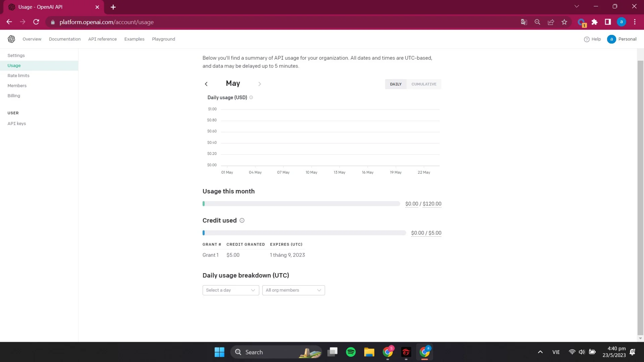
Task: Open Rate limits page
Action: click(18, 76)
